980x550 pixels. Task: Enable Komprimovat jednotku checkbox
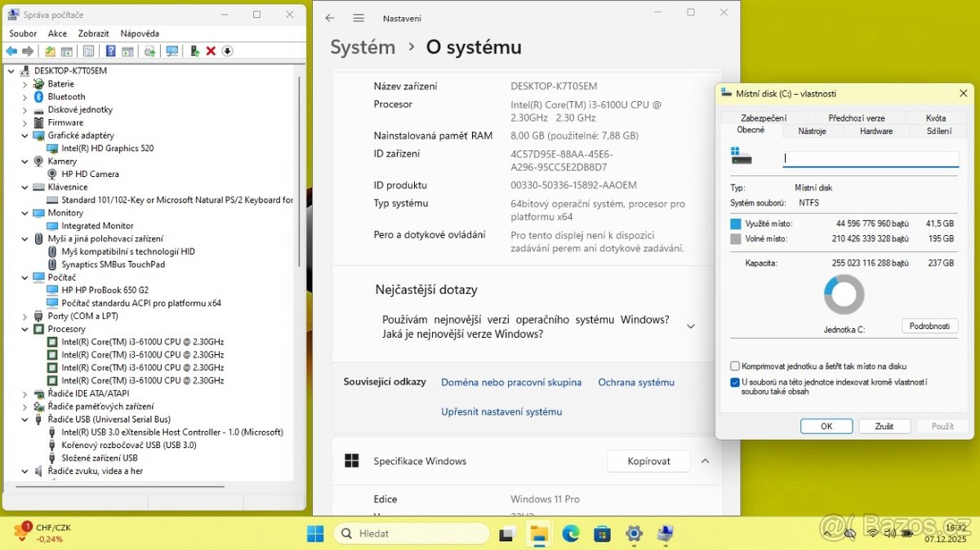pos(735,366)
